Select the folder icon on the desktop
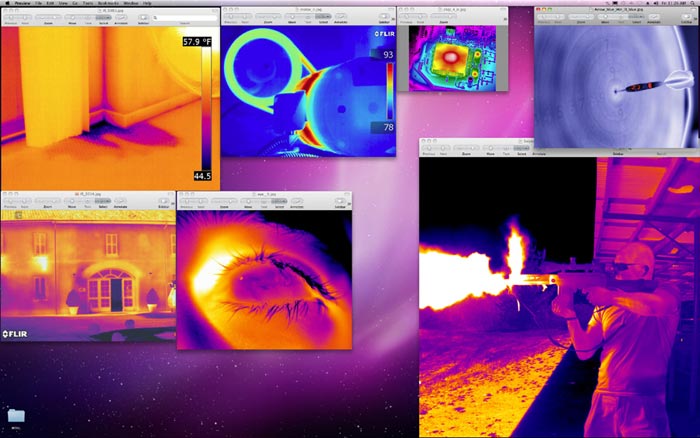 (x=16, y=416)
